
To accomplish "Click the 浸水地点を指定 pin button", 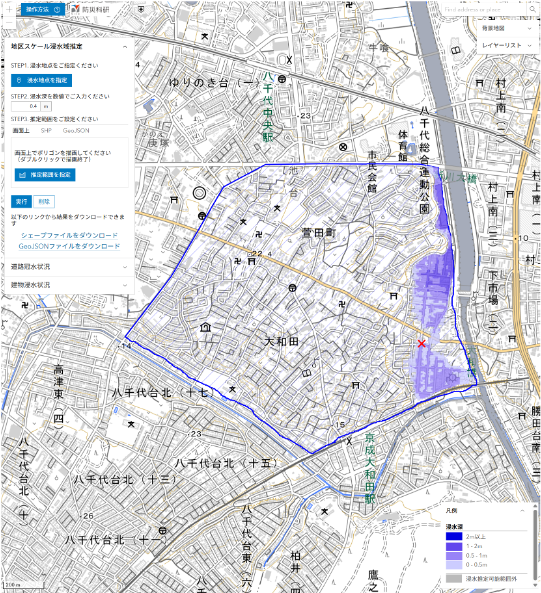I will tap(42, 80).
